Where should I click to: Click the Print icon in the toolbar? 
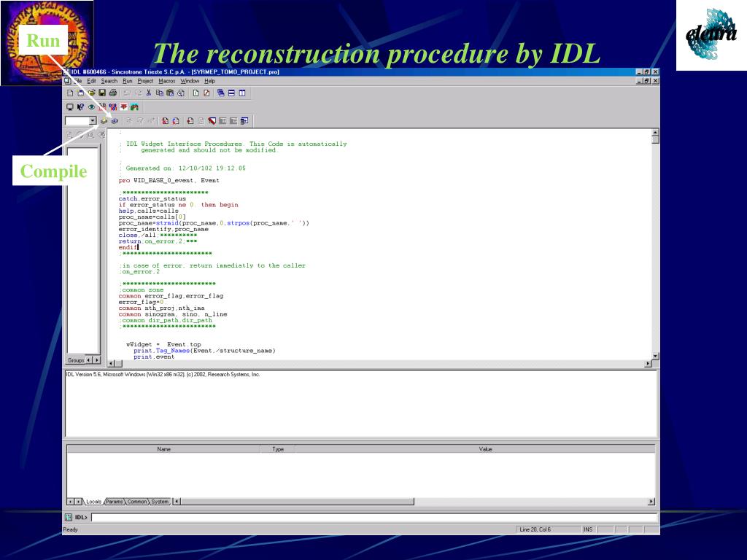pyautogui.click(x=113, y=93)
